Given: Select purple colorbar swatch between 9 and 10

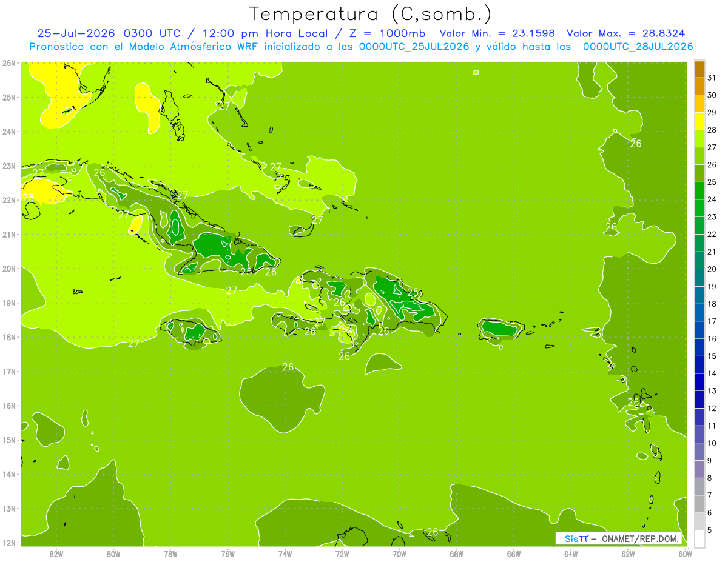Looking at the screenshot, I should [699, 451].
